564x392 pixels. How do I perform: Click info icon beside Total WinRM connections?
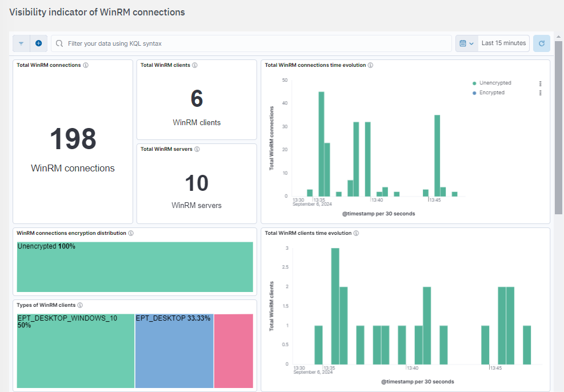86,65
